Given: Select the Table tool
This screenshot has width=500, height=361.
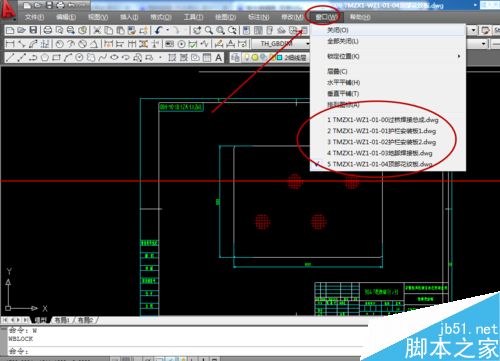Looking at the screenshot, I should coord(207,58).
